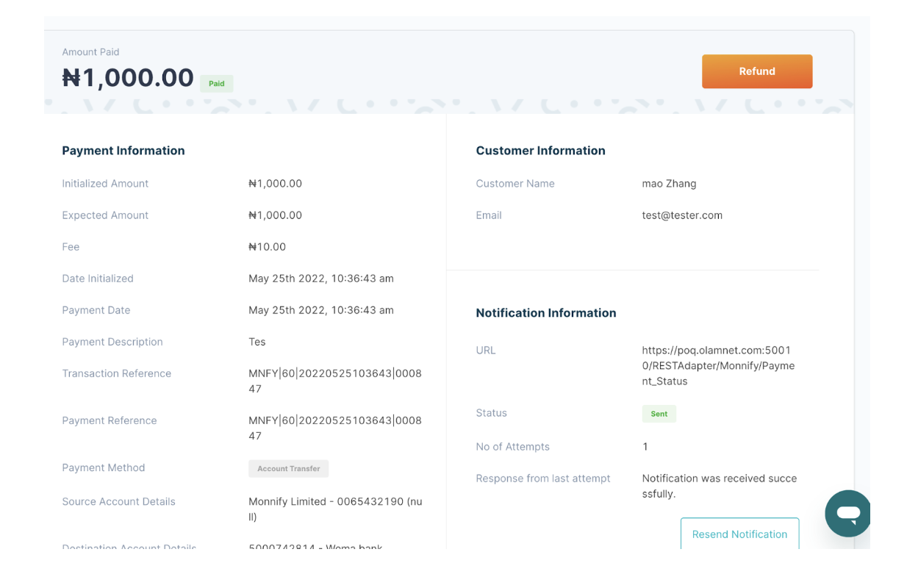Viewport: 907px width, 588px height.
Task: Select the Notification Information heading
Action: 545,312
